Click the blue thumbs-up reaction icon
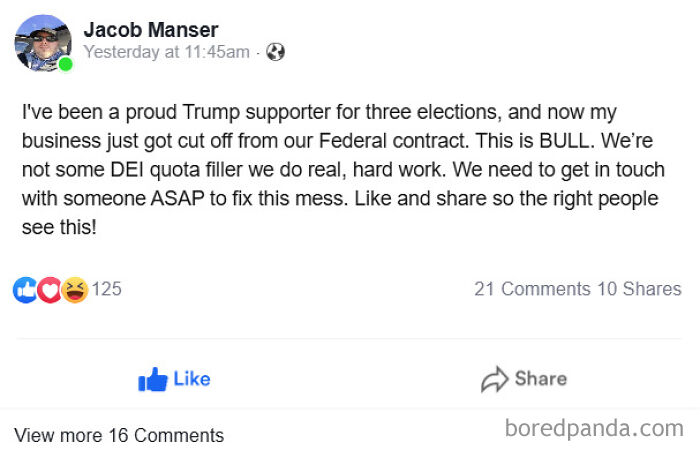Viewport: 700px width, 450px height. [25, 290]
